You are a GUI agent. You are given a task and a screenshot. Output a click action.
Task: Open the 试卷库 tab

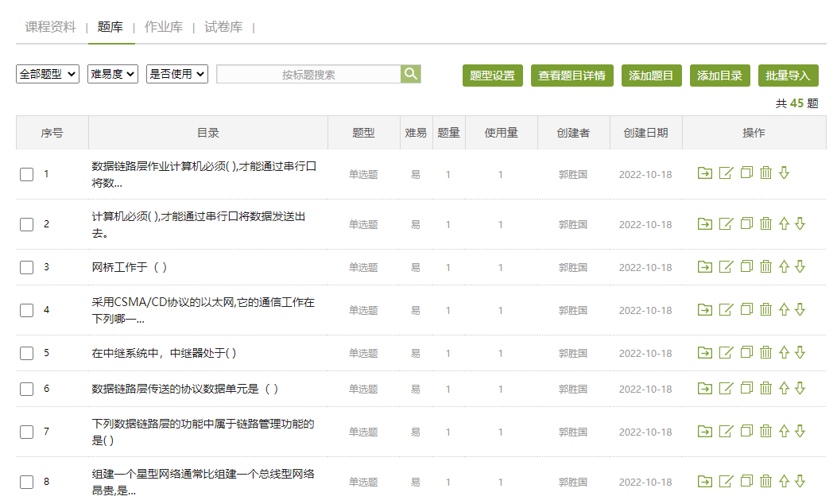pyautogui.click(x=223, y=27)
